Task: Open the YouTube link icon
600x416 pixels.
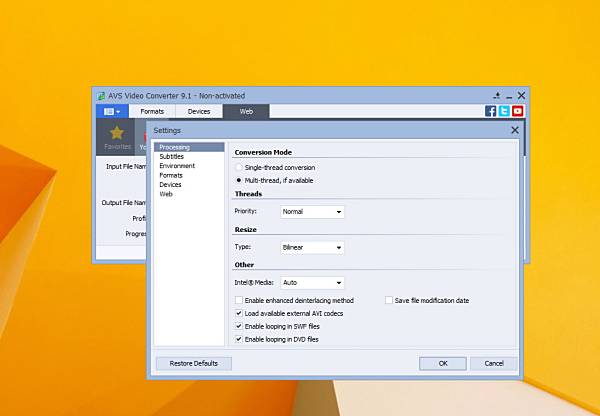Action: 517,111
